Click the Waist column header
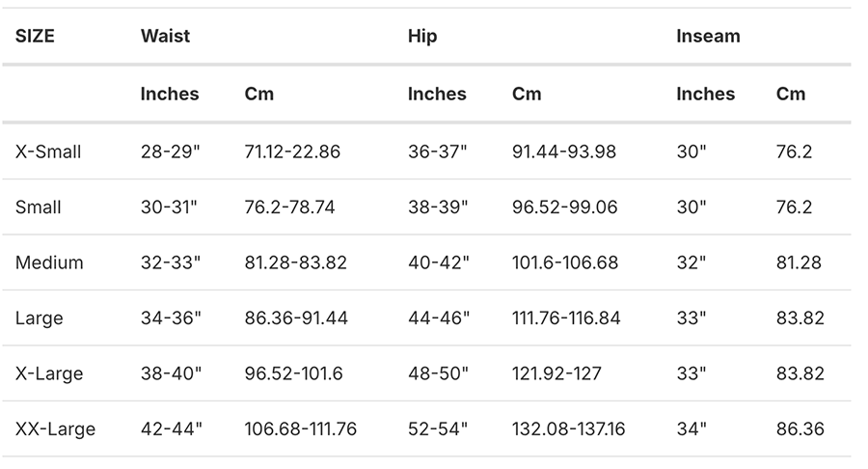 click(165, 37)
